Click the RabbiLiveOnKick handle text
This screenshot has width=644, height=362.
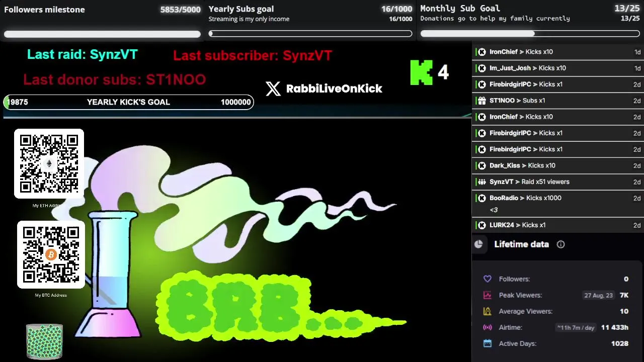click(334, 88)
